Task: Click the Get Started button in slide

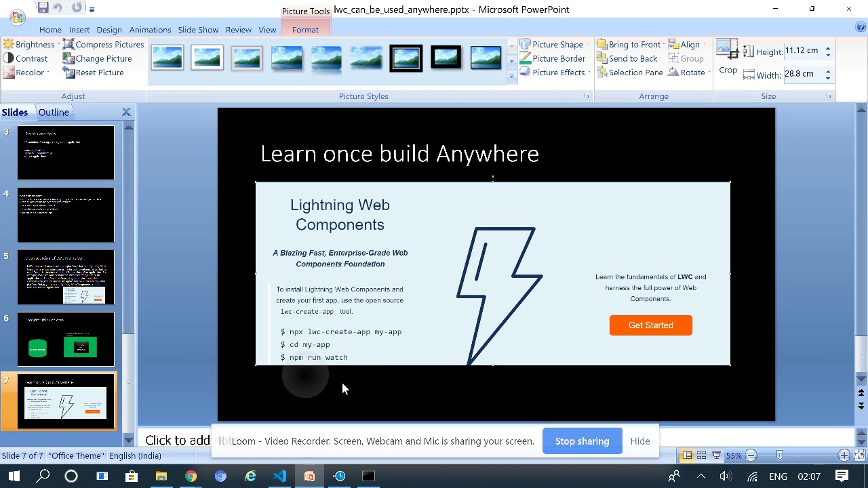Action: coord(650,325)
